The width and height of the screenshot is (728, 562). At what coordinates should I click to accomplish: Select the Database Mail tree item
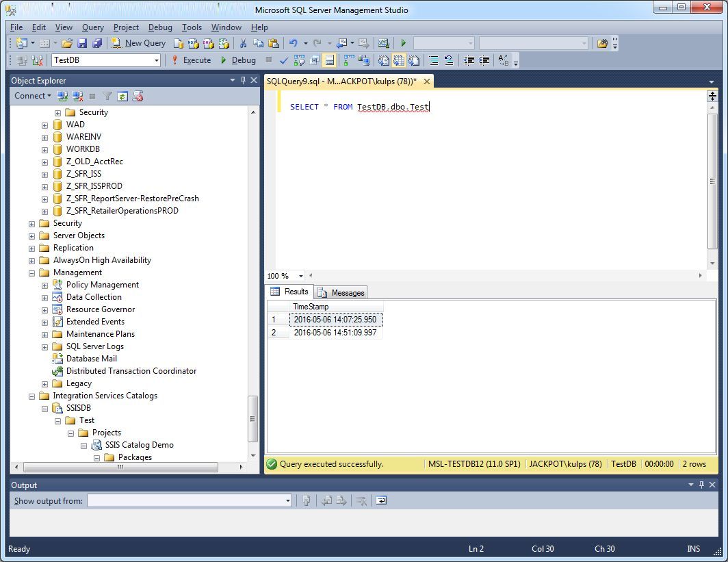click(91, 359)
